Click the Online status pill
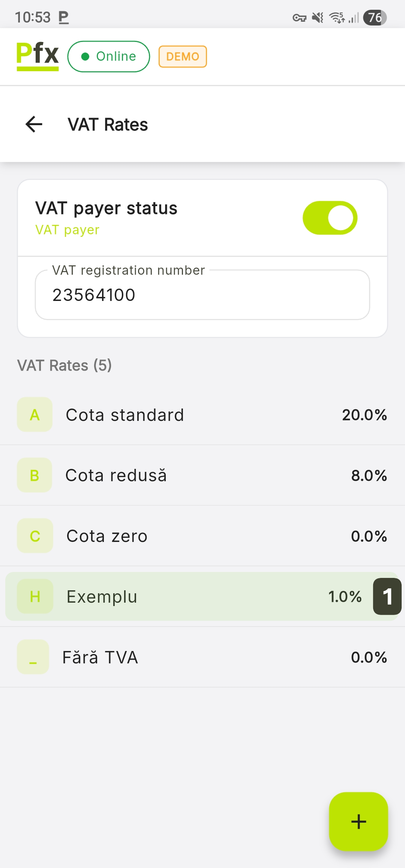Image resolution: width=405 pixels, height=868 pixels. 109,56
